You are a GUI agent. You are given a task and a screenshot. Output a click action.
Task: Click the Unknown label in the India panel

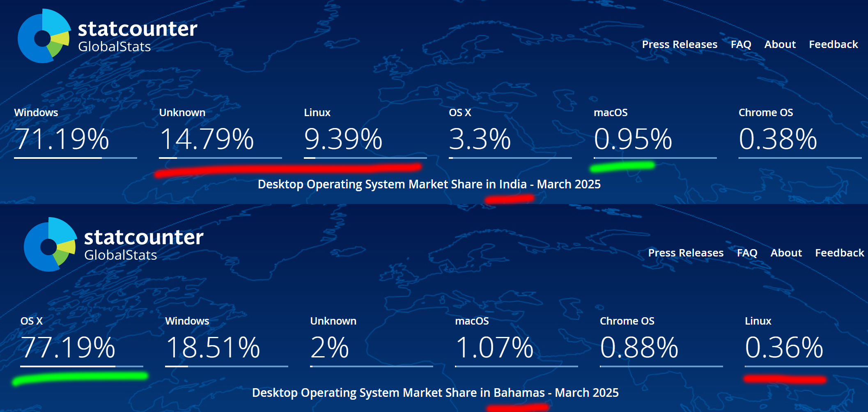click(182, 112)
